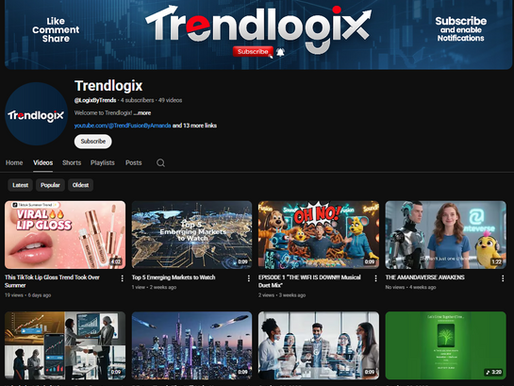Open title This TikTok Lip Gloss Trend
The height and width of the screenshot is (386, 514).
[52, 281]
